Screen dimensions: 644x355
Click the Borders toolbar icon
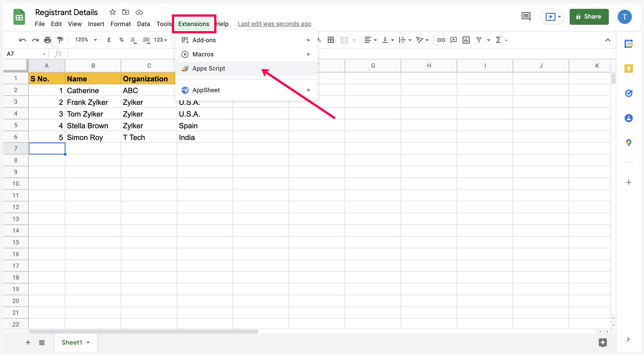click(x=331, y=40)
